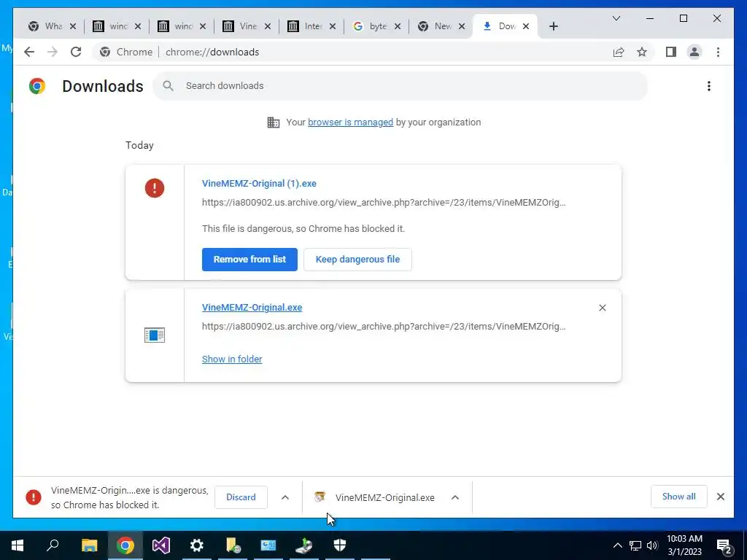Open Windows taskbar search
This screenshot has height=560, width=747.
[53, 545]
